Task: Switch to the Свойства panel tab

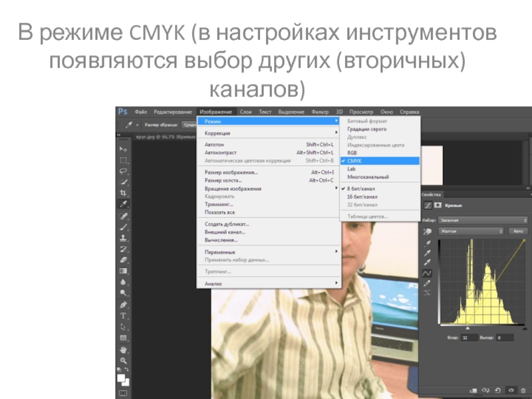Action: [431, 194]
